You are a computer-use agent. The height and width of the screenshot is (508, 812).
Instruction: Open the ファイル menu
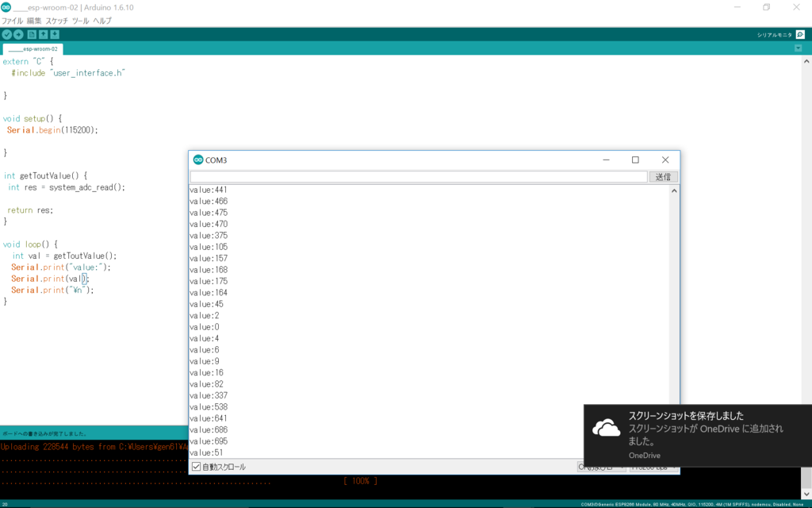pos(13,21)
